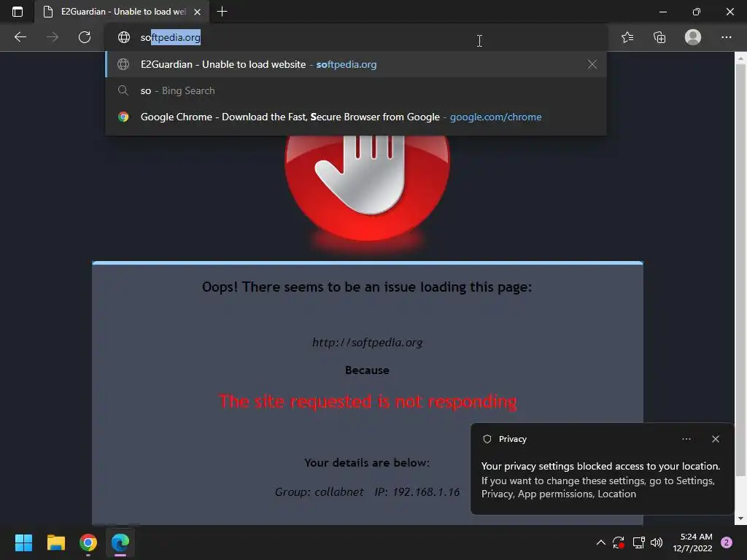Viewport: 747px width, 560px height.
Task: Open a new tab with plus button
Action: (x=222, y=12)
